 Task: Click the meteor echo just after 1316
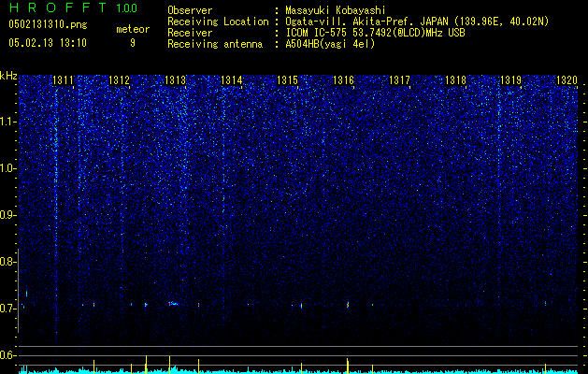(x=348, y=305)
